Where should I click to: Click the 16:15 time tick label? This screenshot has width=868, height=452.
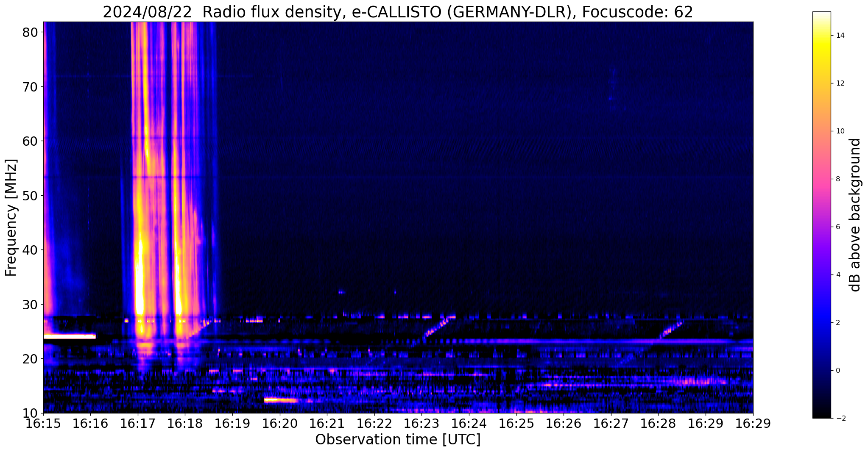tap(43, 424)
